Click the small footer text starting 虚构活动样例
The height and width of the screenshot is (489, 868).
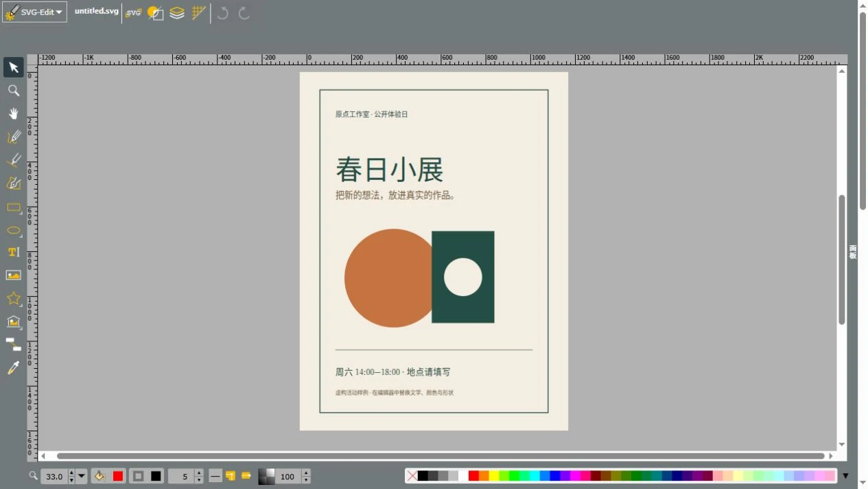(x=394, y=393)
